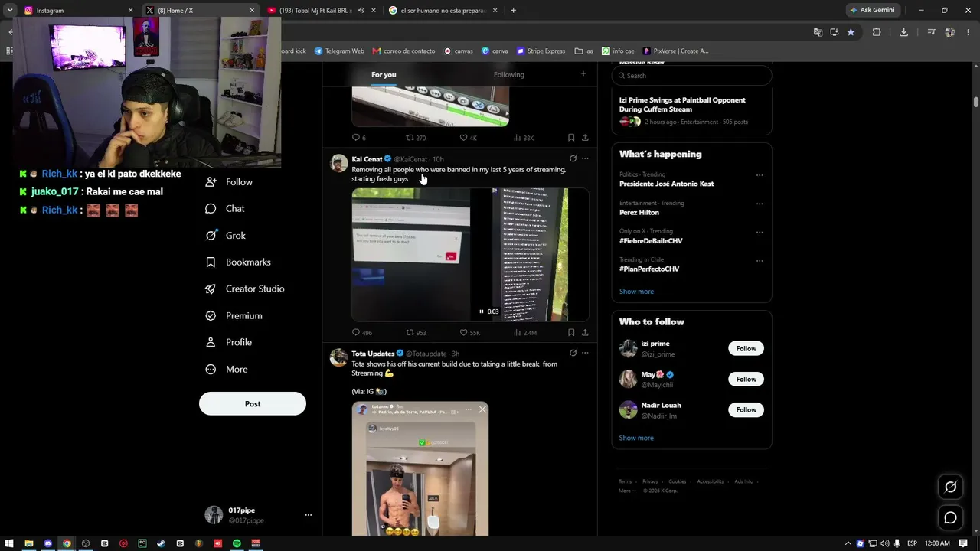Screen dimensions: 980x551
Task: Open Kai Cenat's profile avatar
Action: (338, 163)
